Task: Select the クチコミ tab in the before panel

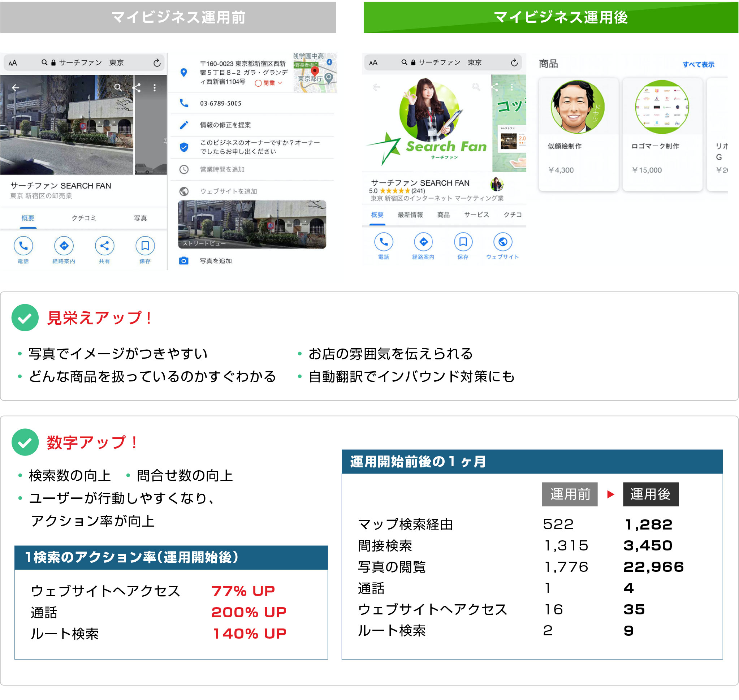Action: (x=84, y=218)
